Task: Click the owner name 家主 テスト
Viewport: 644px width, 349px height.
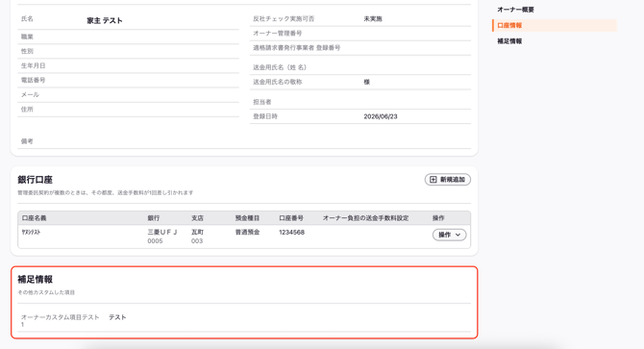Action: pyautogui.click(x=105, y=20)
